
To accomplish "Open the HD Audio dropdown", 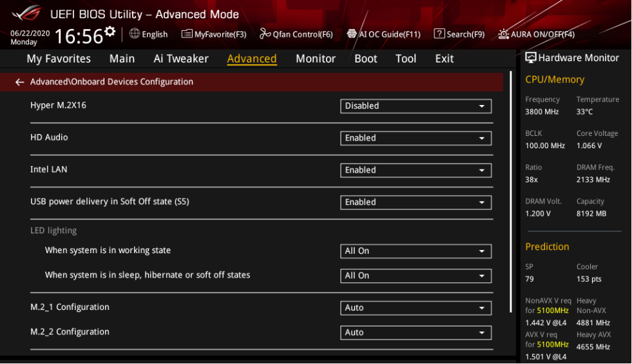I will [416, 139].
